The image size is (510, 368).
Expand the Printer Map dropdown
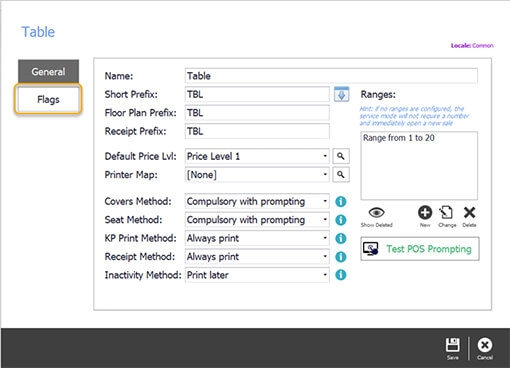pos(325,174)
